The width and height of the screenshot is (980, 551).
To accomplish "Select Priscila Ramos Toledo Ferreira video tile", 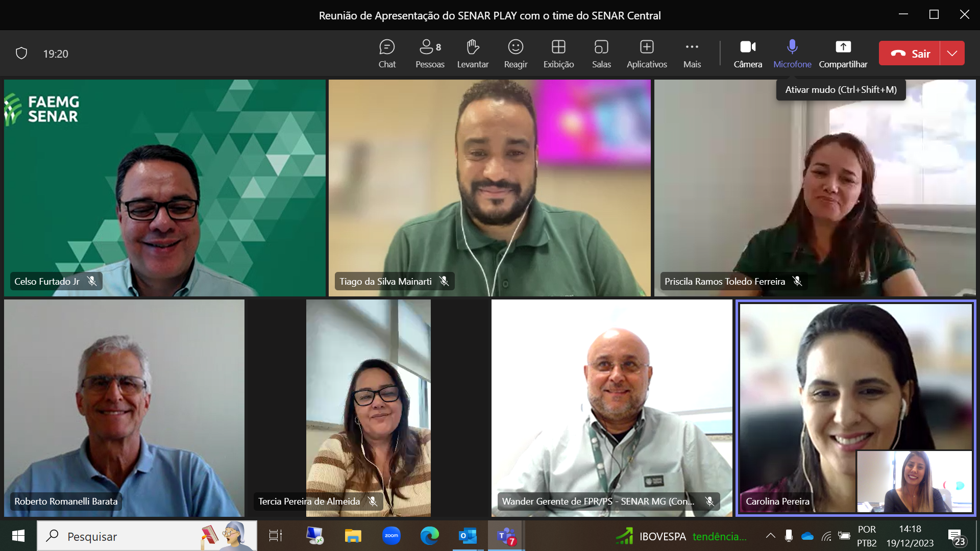I will (x=815, y=188).
